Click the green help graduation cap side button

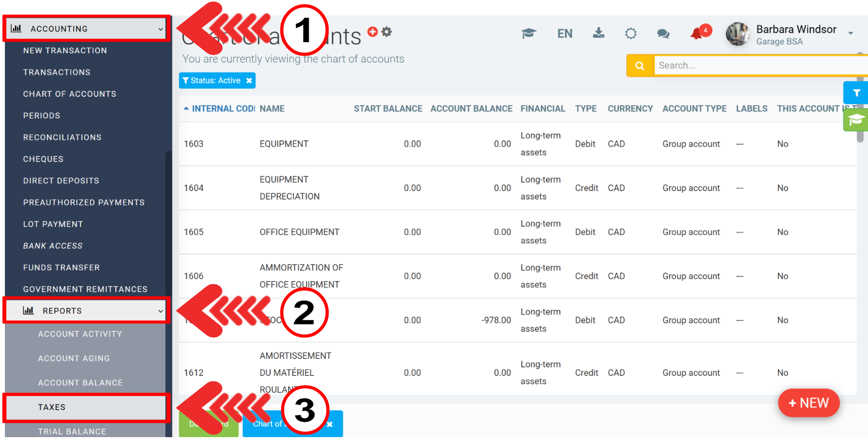point(856,119)
